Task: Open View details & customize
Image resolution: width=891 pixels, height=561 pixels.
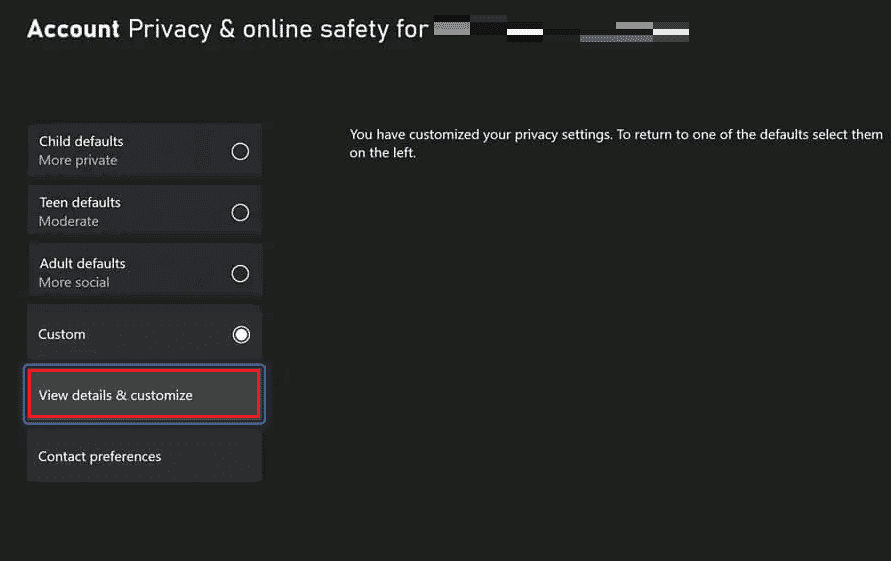Action: [144, 394]
